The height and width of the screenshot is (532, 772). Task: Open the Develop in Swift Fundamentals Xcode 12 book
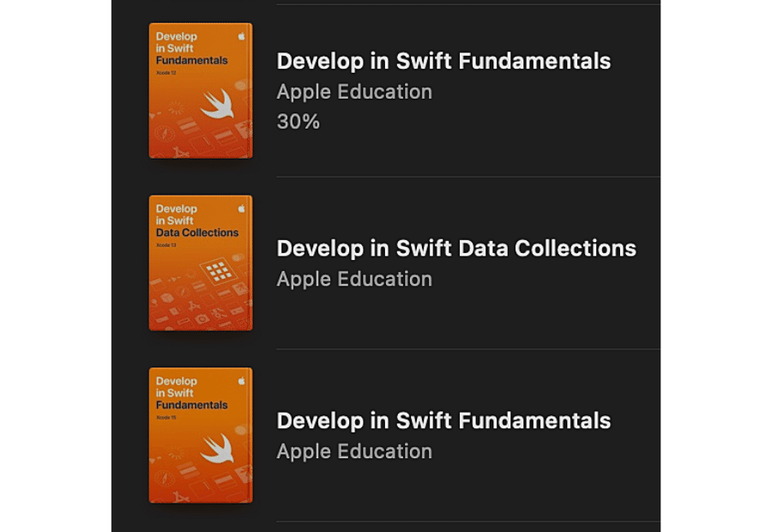pos(201,89)
